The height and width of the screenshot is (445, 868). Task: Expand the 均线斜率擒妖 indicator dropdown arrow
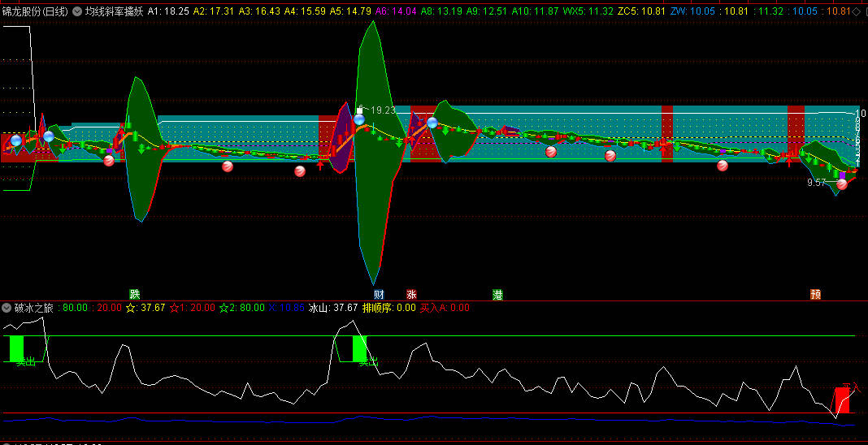(x=76, y=11)
